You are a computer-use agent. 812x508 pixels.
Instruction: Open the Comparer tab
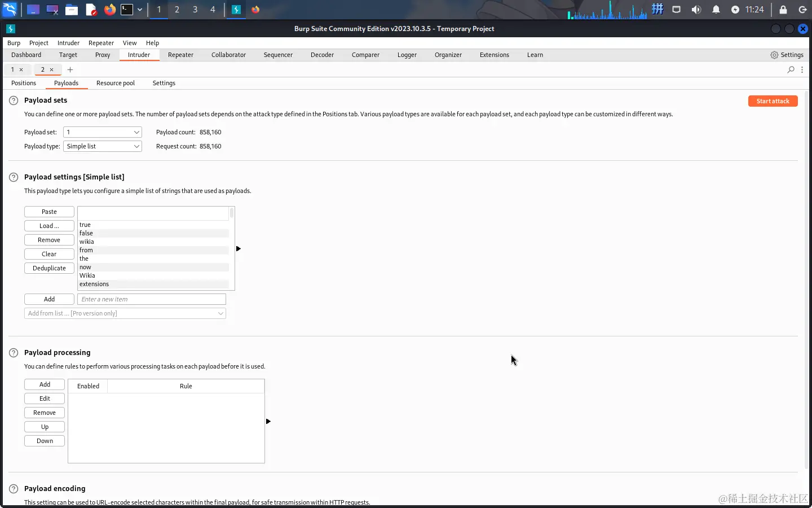click(x=365, y=55)
